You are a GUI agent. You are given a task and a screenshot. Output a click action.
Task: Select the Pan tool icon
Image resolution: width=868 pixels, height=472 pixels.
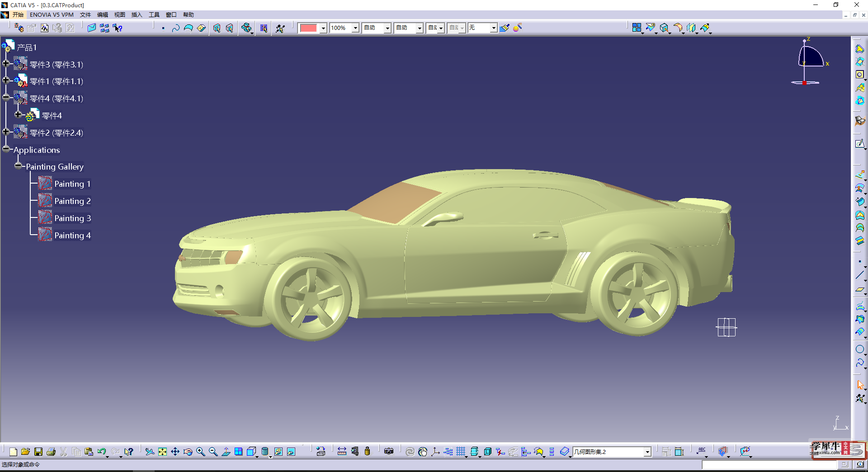[175, 452]
